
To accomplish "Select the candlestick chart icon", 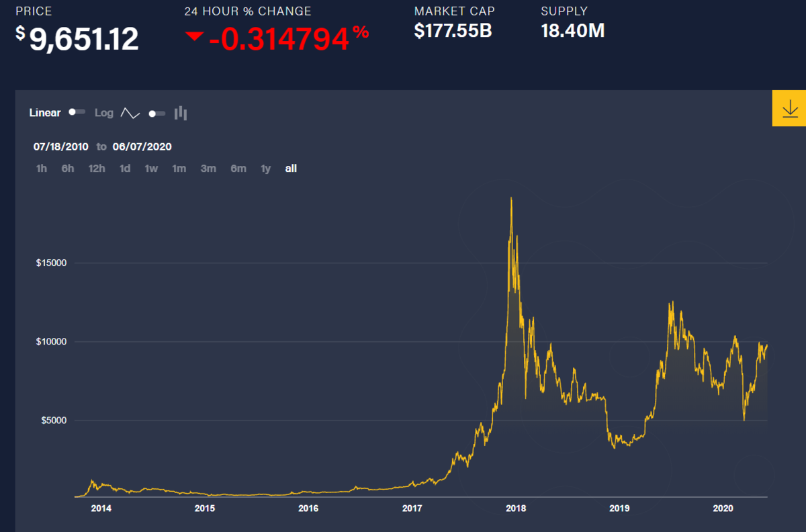I will click(180, 113).
